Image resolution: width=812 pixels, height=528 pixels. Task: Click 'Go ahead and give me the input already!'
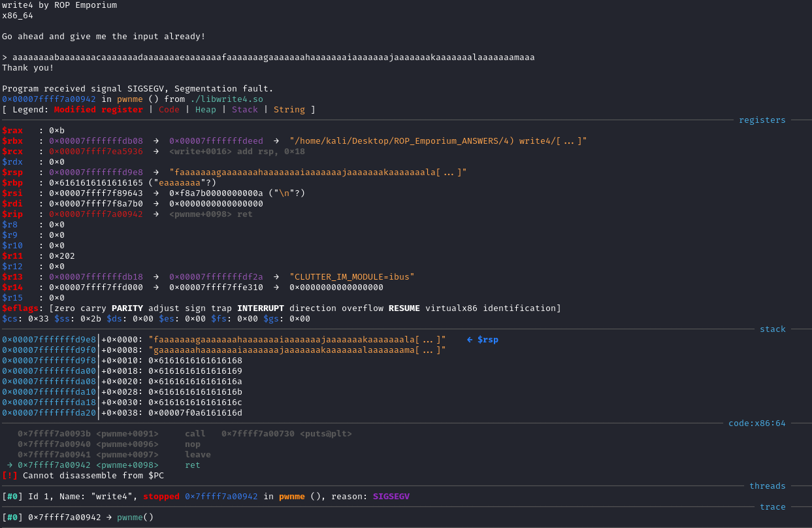pos(104,37)
